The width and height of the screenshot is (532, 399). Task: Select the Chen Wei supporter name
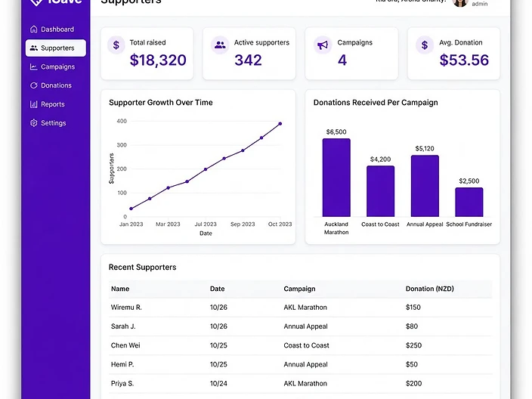click(125, 345)
